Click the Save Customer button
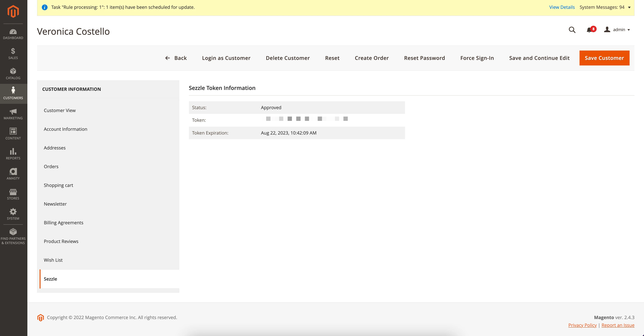The image size is (644, 336). pyautogui.click(x=604, y=58)
